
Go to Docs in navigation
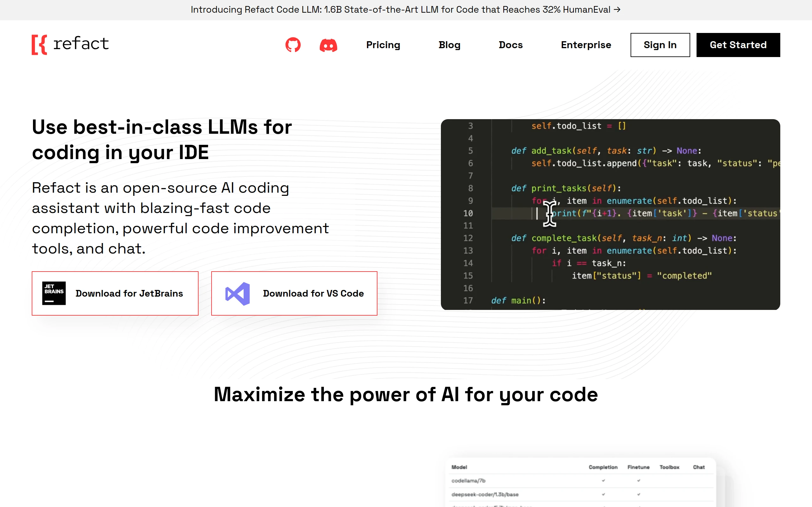tap(510, 45)
